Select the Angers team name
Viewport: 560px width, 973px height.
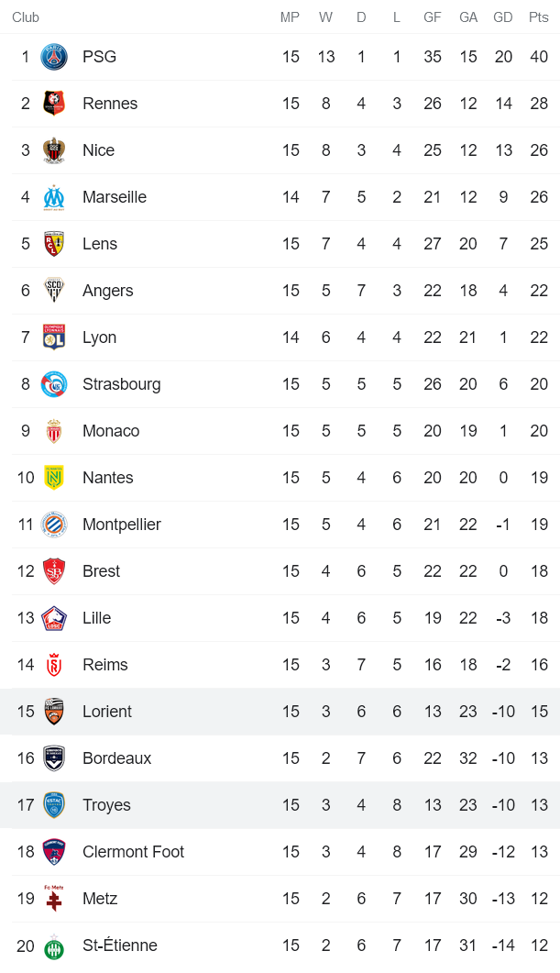click(107, 291)
